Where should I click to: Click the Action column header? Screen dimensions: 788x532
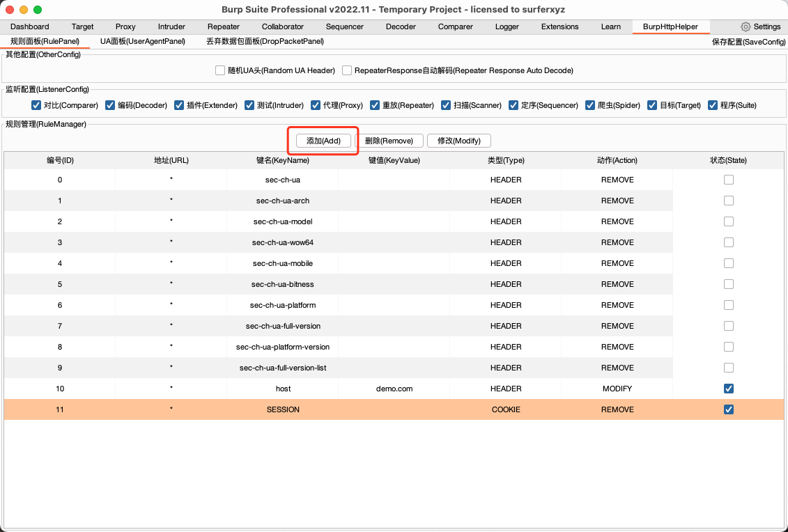pyautogui.click(x=617, y=160)
